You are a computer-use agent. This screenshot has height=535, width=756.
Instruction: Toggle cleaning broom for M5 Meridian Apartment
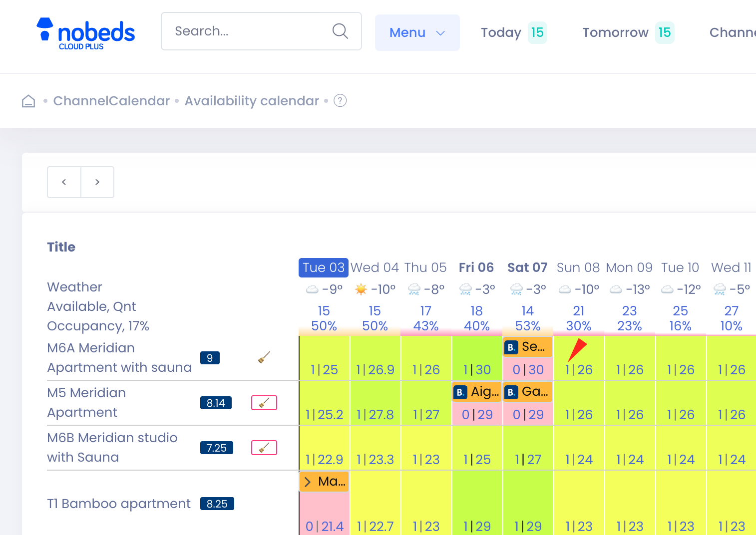(264, 403)
